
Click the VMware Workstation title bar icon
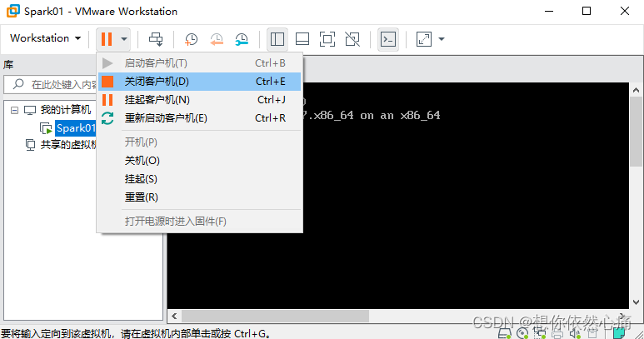pos(13,11)
